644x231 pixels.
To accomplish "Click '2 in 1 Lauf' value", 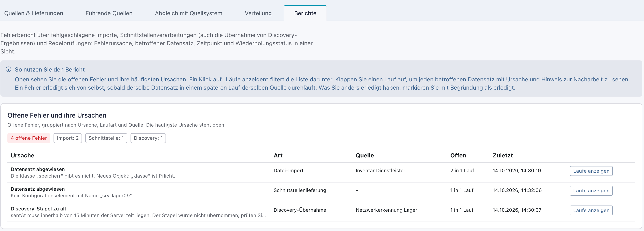I will tap(462, 170).
